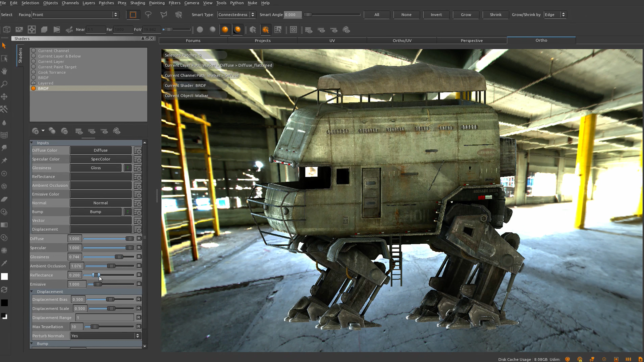Image resolution: width=644 pixels, height=362 pixels.
Task: Add channel to Diffuse Color input
Action: pos(138,150)
